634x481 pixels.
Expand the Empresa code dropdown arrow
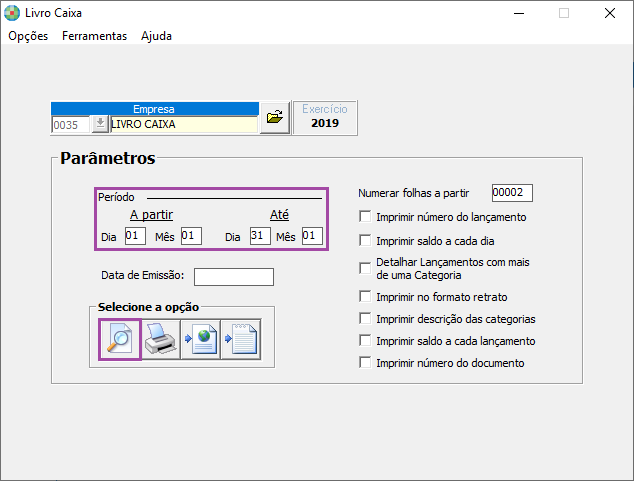pyautogui.click(x=100, y=124)
